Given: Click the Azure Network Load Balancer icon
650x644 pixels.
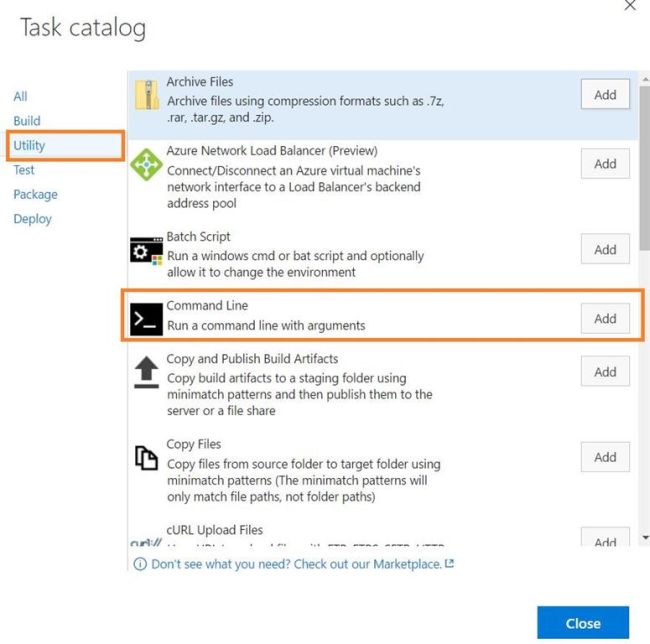Looking at the screenshot, I should [x=147, y=165].
